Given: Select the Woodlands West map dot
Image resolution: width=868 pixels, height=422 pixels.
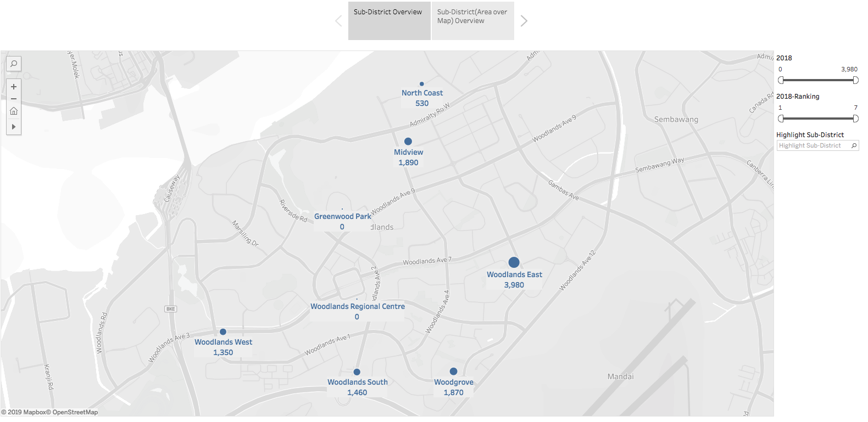Looking at the screenshot, I should [x=223, y=331].
